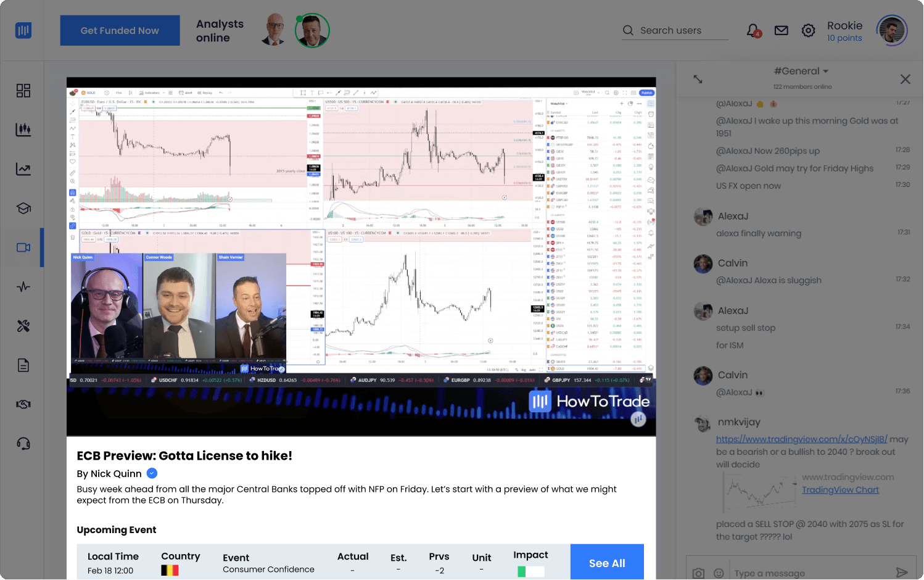
Task: Open the graduation cap education icon
Action: (x=23, y=209)
